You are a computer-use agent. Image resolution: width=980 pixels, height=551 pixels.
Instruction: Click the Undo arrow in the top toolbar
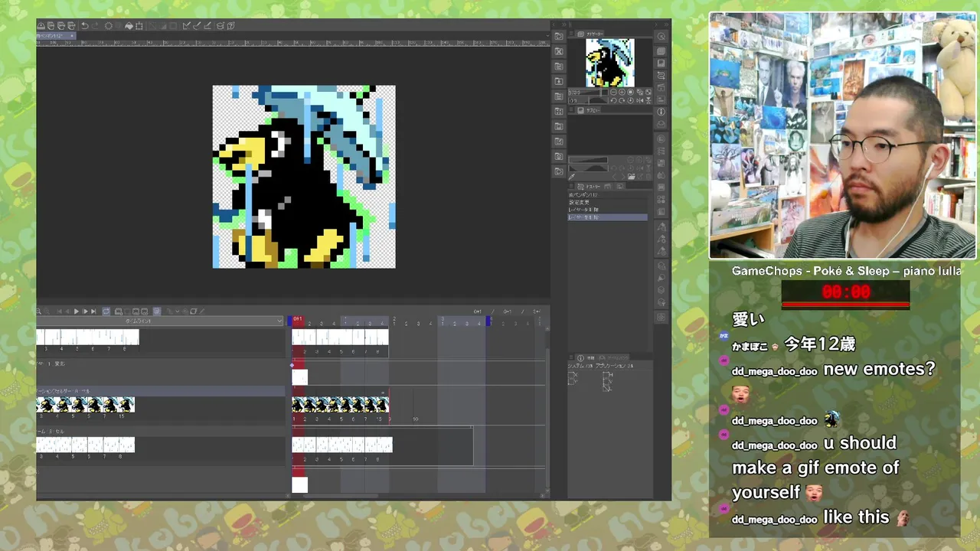pos(85,26)
